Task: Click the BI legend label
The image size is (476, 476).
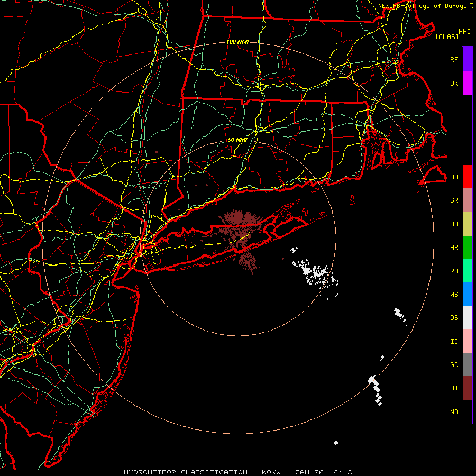Action: [454, 388]
